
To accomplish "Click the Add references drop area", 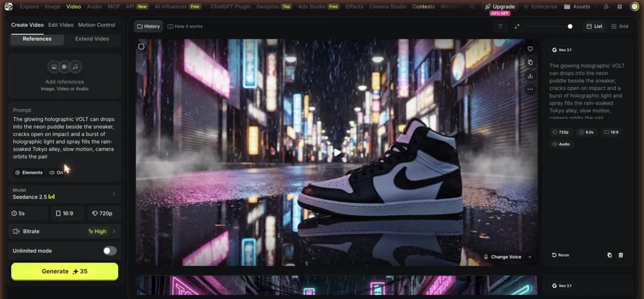I will [x=64, y=76].
